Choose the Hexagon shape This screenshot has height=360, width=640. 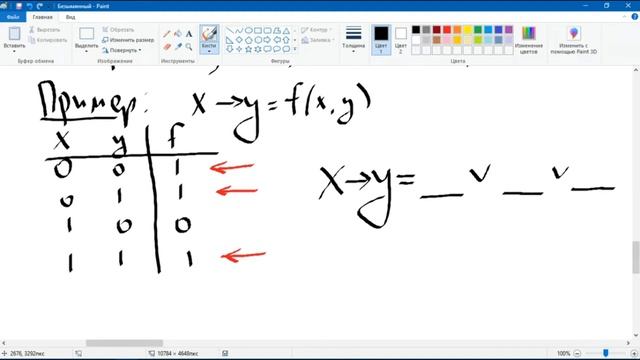[x=258, y=40]
